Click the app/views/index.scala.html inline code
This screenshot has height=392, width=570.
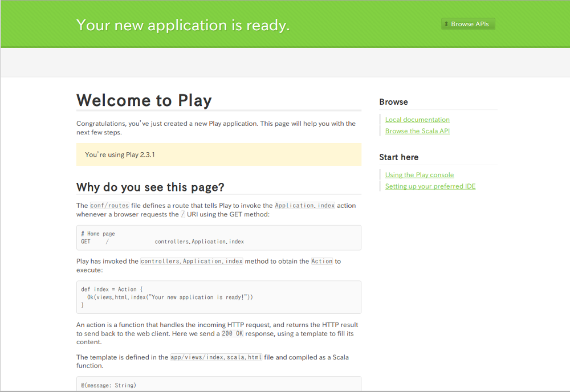tap(216, 357)
